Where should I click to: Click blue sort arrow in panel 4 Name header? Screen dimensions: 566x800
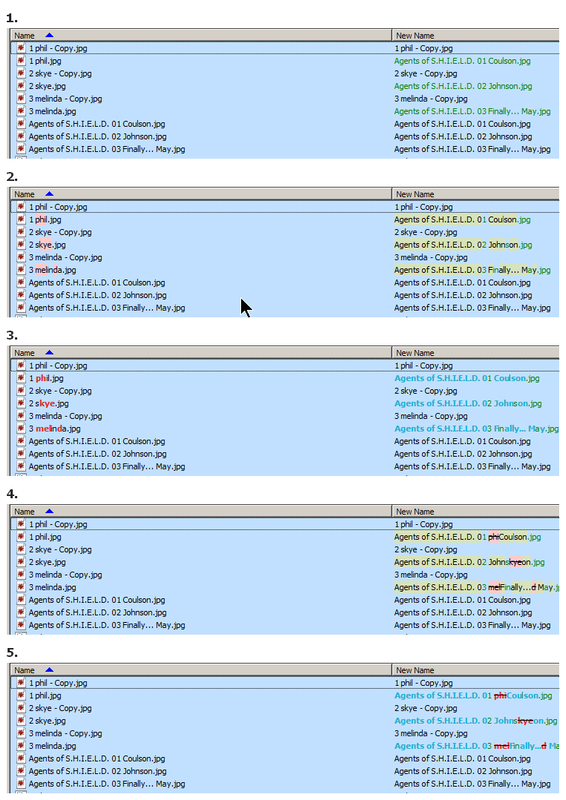click(x=49, y=511)
